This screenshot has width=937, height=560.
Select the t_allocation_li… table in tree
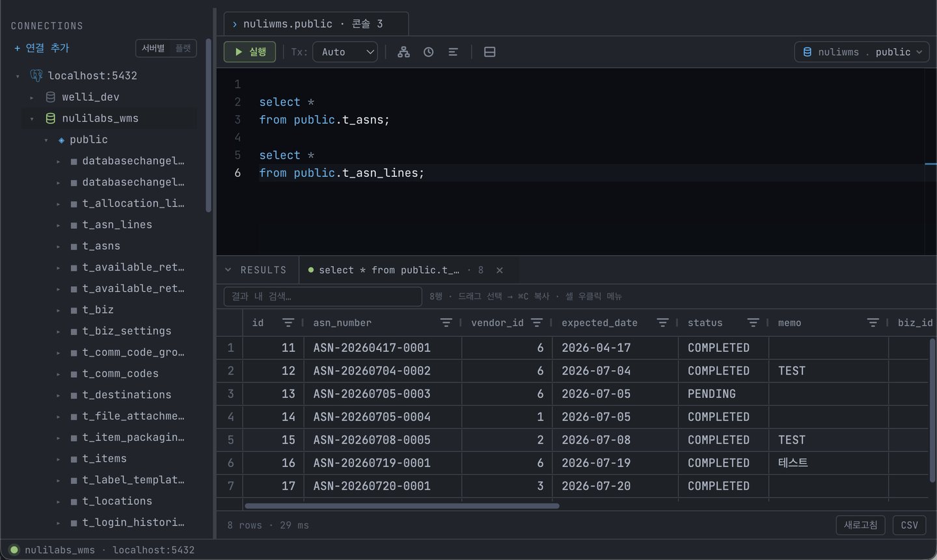pyautogui.click(x=133, y=204)
